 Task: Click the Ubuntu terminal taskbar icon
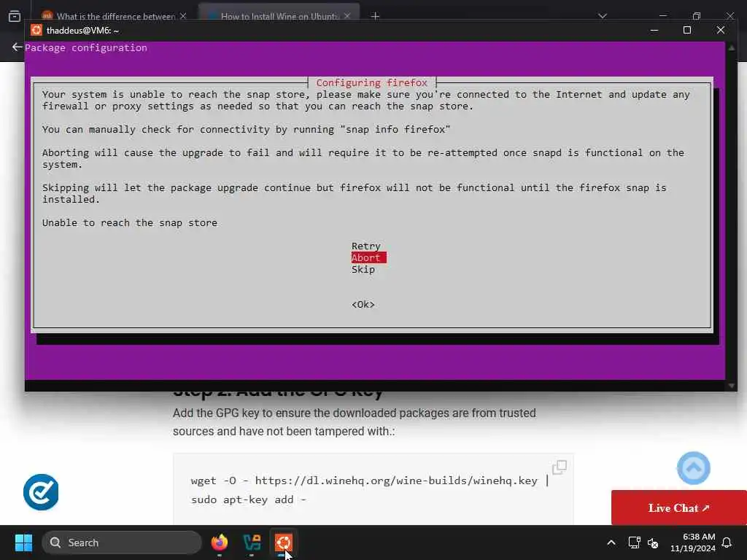pos(284,542)
